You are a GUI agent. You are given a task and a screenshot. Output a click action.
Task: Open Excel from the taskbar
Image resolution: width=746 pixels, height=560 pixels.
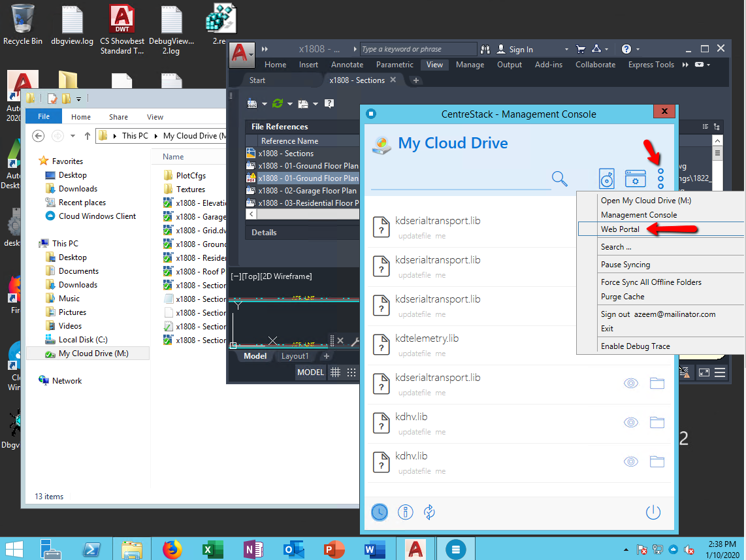212,550
